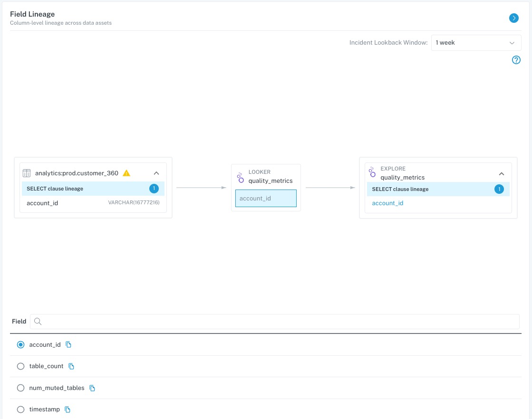The width and height of the screenshot is (532, 419).
Task: Select the timestamp radio button
Action: click(21, 409)
